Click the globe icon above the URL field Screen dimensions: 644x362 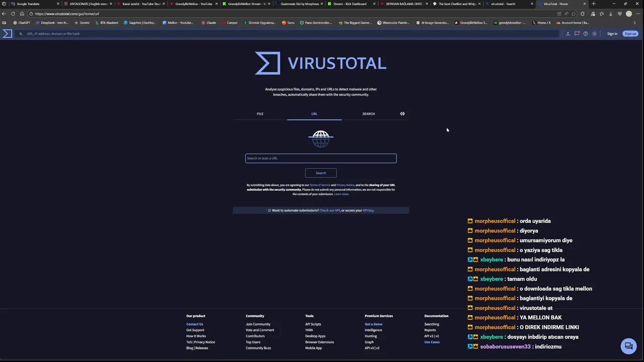pos(321,138)
